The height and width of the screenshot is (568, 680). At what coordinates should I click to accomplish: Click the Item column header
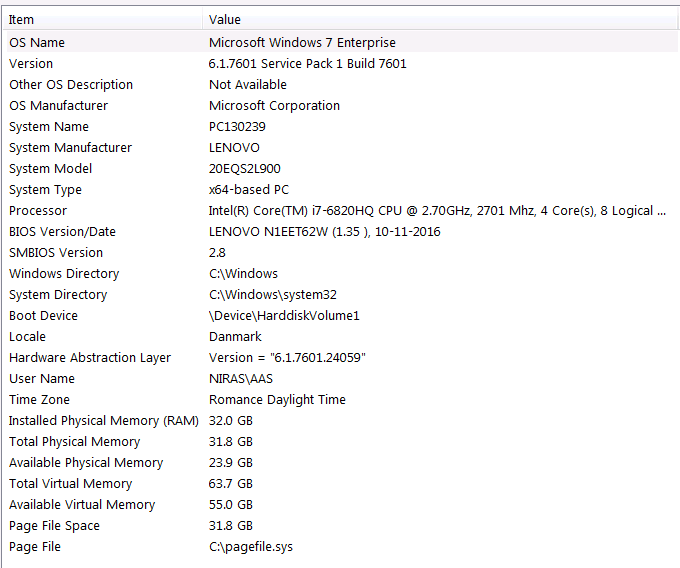coord(103,20)
